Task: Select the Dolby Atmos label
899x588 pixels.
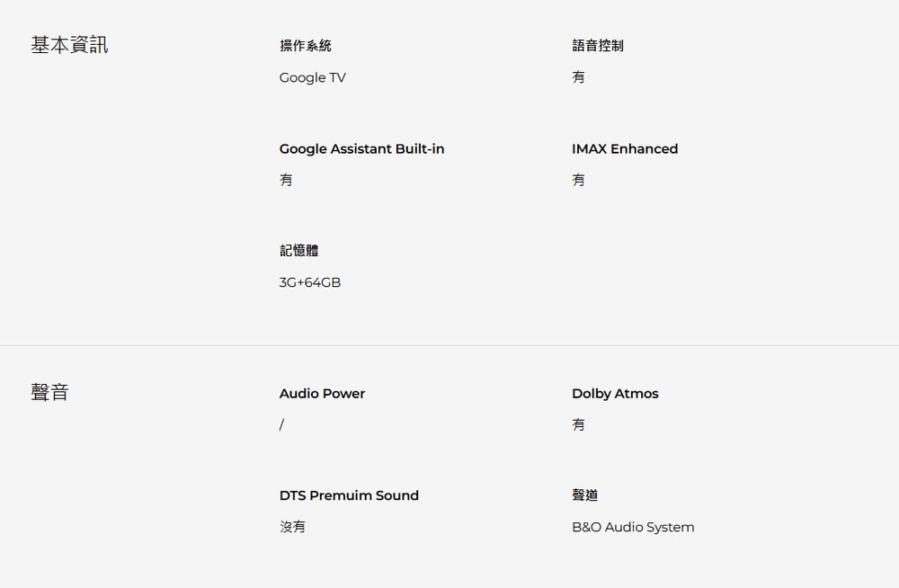Action: coord(615,394)
